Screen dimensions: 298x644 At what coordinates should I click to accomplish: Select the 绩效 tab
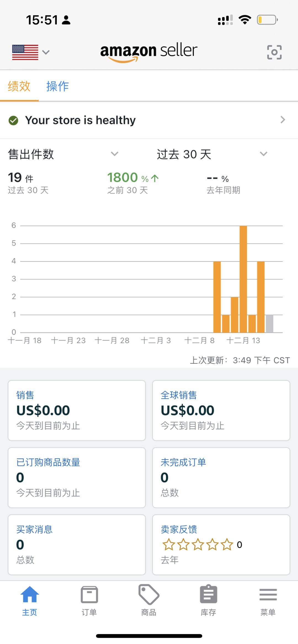coord(19,86)
